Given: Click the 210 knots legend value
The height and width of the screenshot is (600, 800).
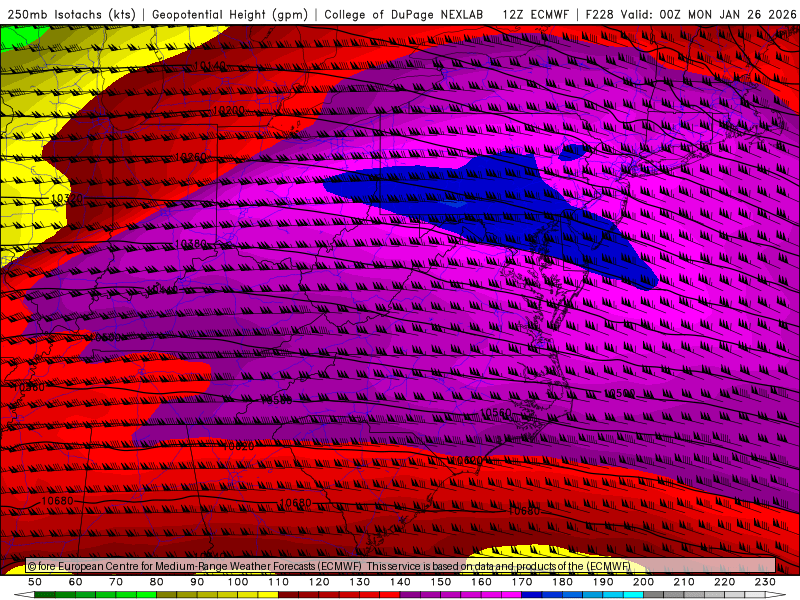Looking at the screenshot, I should [x=684, y=582].
